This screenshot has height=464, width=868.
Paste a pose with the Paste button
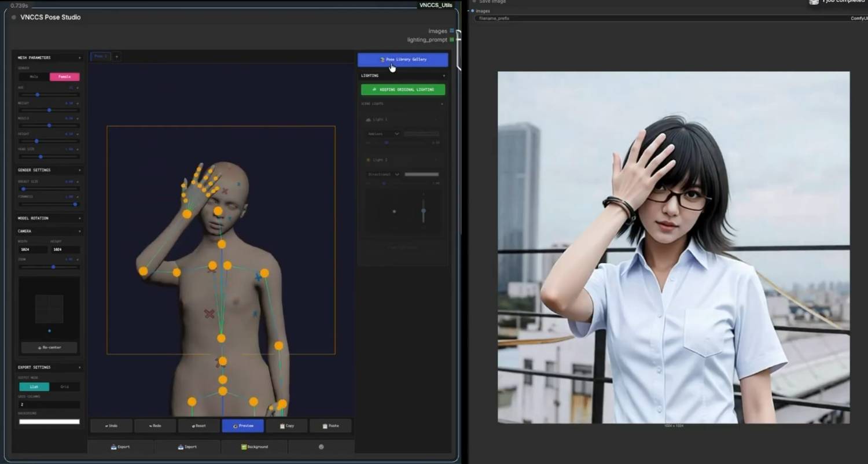tap(330, 426)
